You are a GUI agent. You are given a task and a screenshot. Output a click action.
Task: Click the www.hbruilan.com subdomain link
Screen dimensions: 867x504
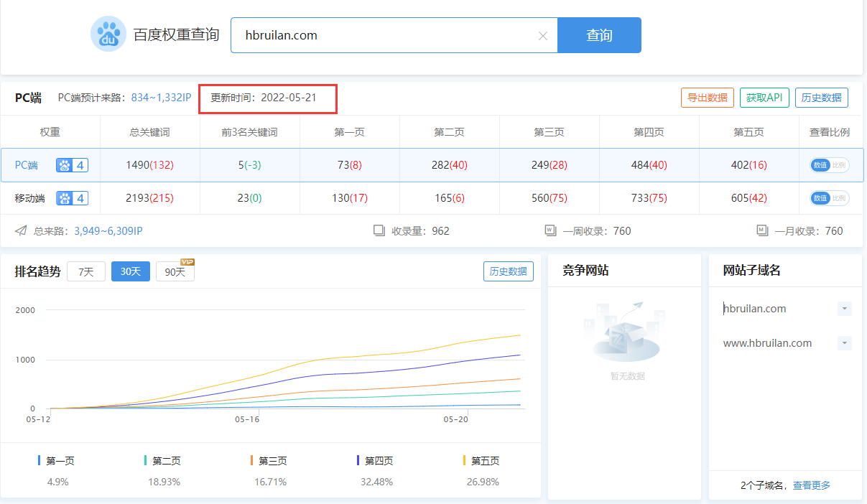click(x=767, y=343)
